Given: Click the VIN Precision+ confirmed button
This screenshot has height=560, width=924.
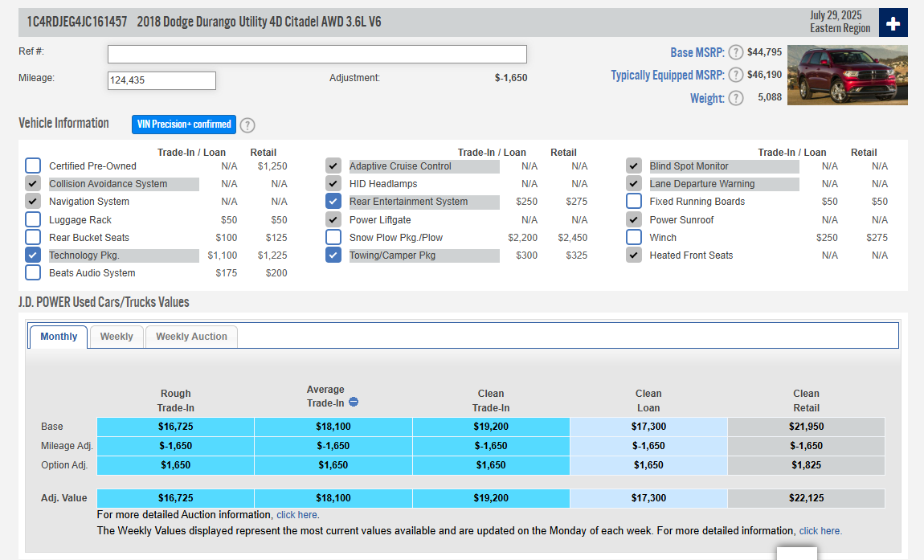Looking at the screenshot, I should pyautogui.click(x=184, y=125).
